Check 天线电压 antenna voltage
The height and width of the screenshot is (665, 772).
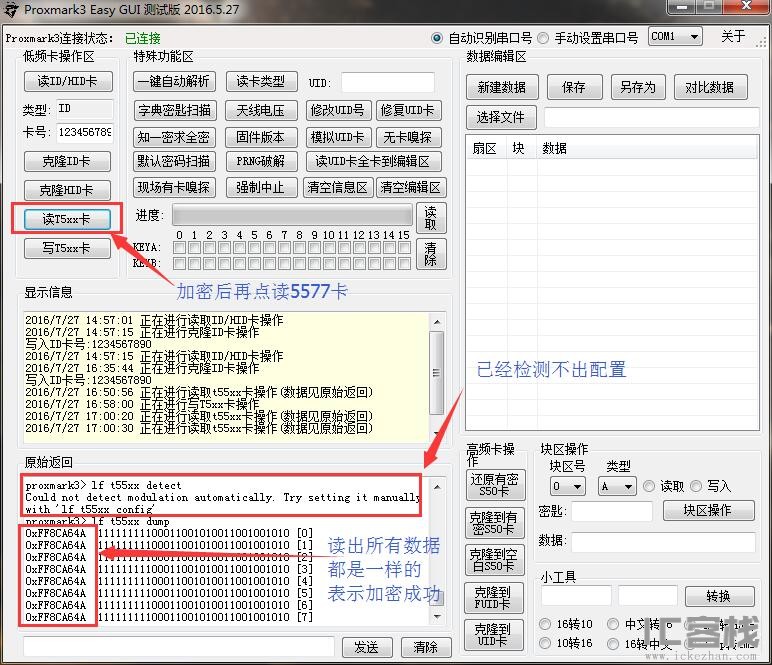coord(261,110)
